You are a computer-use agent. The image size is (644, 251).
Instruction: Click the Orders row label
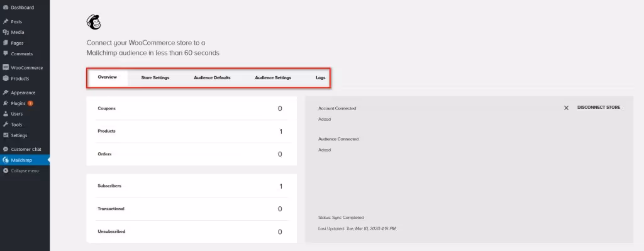coord(105,154)
